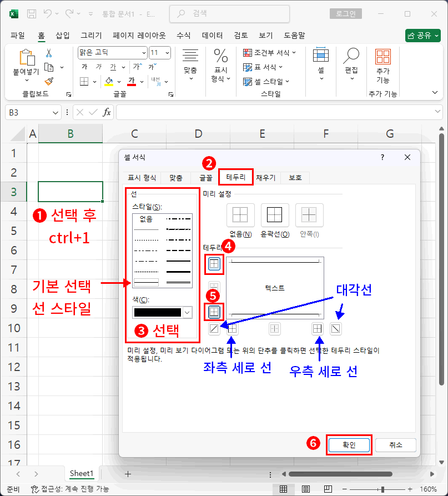The width and height of the screenshot is (448, 496).
Task: Click the left diagonal border button in dialog
Action: pos(214,329)
